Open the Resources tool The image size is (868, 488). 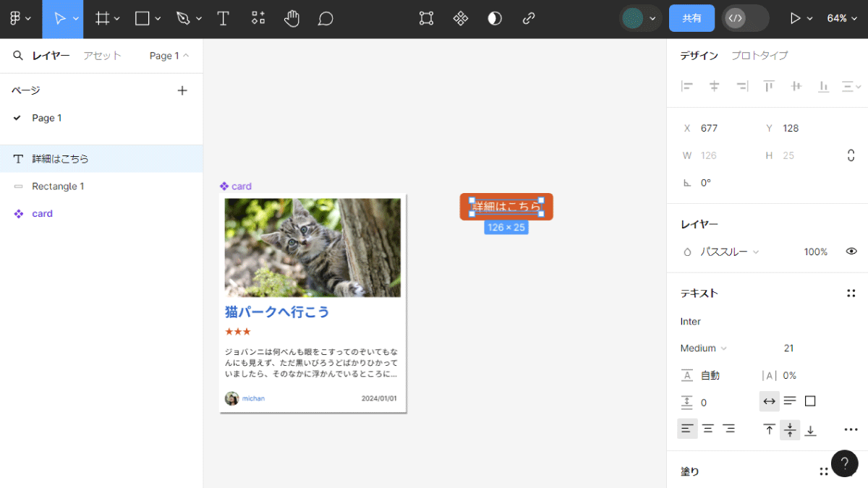pos(258,19)
